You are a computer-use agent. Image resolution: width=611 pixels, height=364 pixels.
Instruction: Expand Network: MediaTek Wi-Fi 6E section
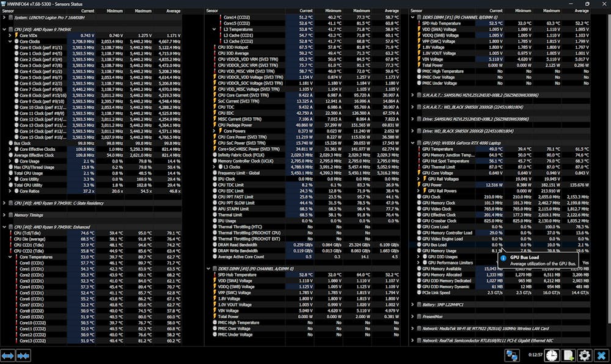click(x=412, y=329)
